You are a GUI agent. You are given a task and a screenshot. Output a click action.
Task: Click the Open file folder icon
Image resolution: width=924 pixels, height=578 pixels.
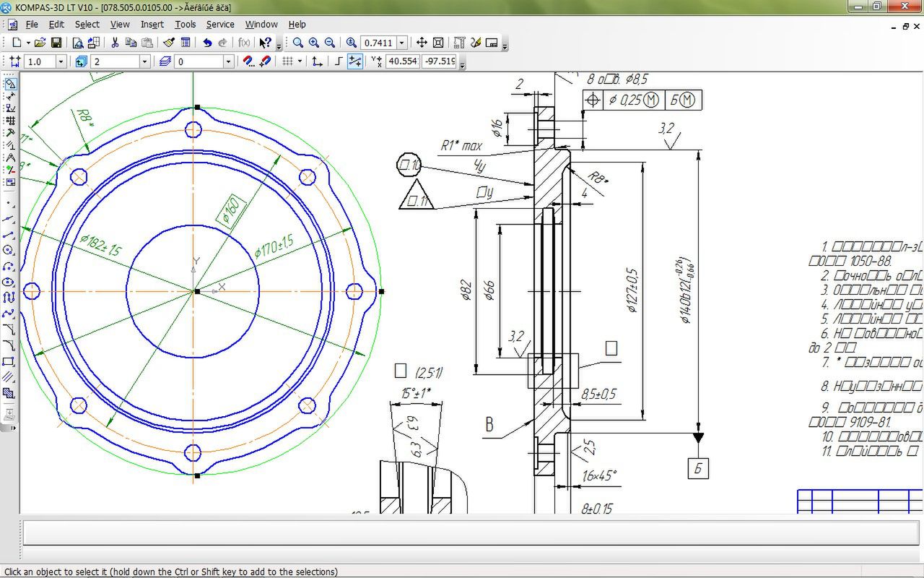[x=40, y=43]
